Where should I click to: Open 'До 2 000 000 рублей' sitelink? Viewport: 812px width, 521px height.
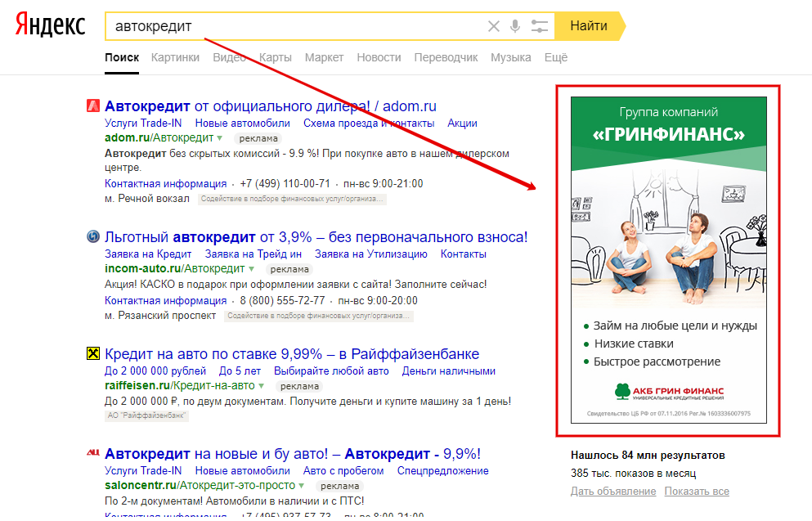[155, 371]
